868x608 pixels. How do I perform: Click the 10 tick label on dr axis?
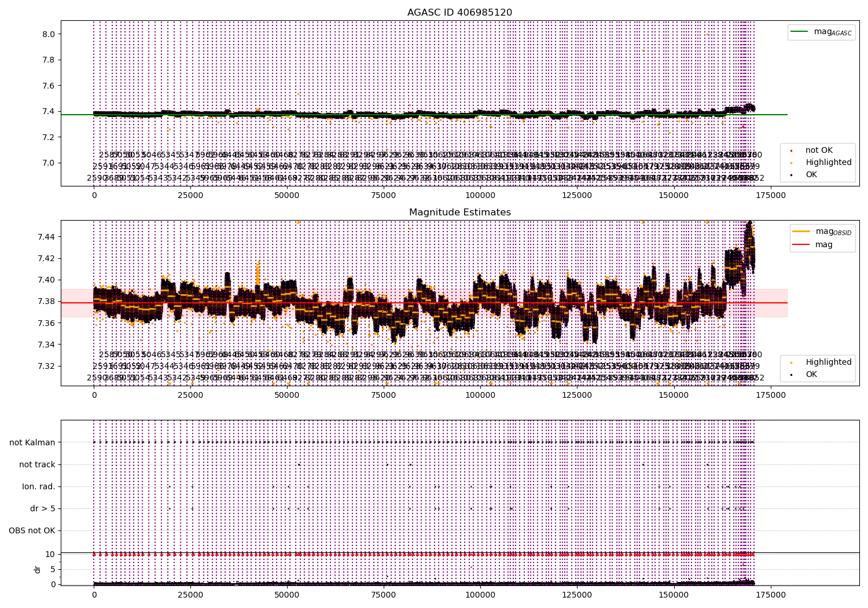click(50, 554)
